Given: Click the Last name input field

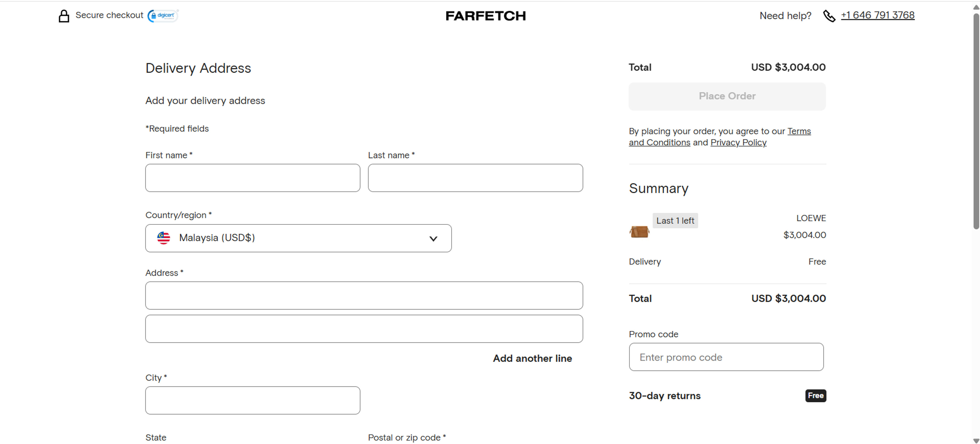Looking at the screenshot, I should pos(475,178).
